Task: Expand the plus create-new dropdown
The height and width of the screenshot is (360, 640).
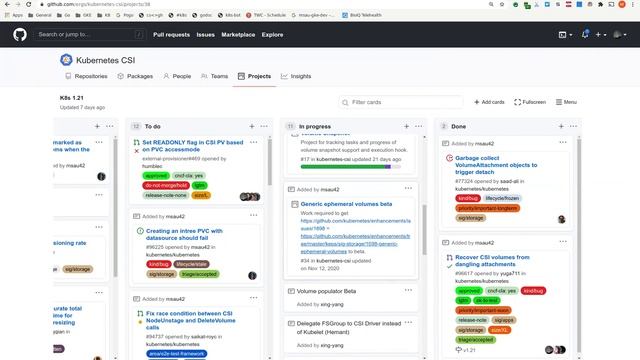Action: (600, 35)
